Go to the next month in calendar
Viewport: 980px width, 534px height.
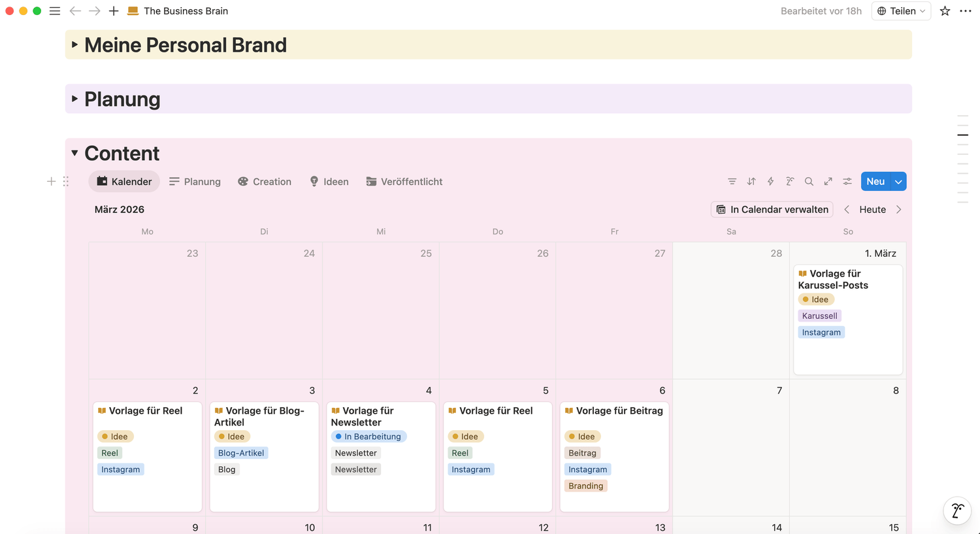point(899,210)
